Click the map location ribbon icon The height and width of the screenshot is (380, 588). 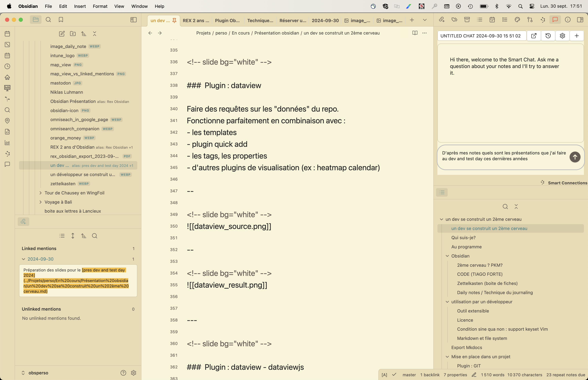coord(7,121)
